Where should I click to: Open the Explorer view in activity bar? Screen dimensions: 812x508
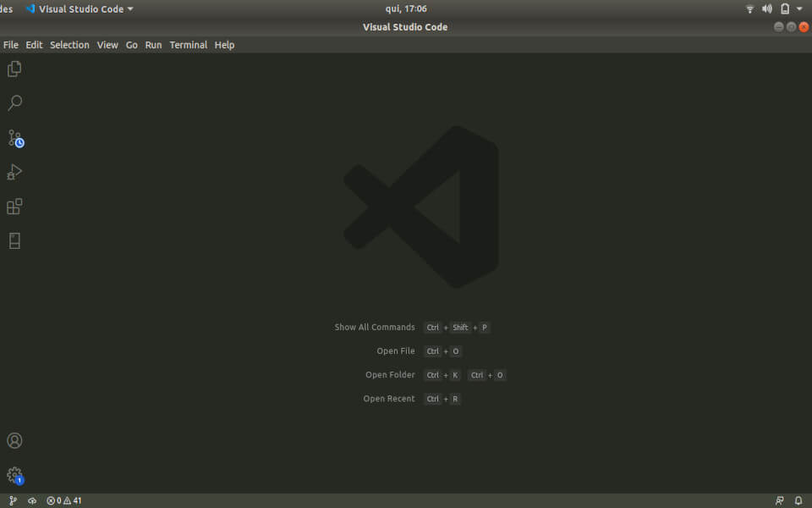pos(14,69)
